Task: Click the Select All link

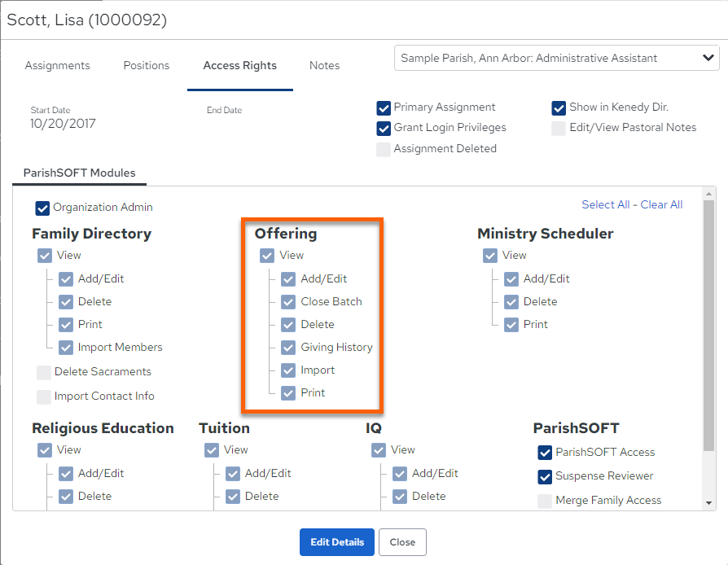Action: click(605, 204)
